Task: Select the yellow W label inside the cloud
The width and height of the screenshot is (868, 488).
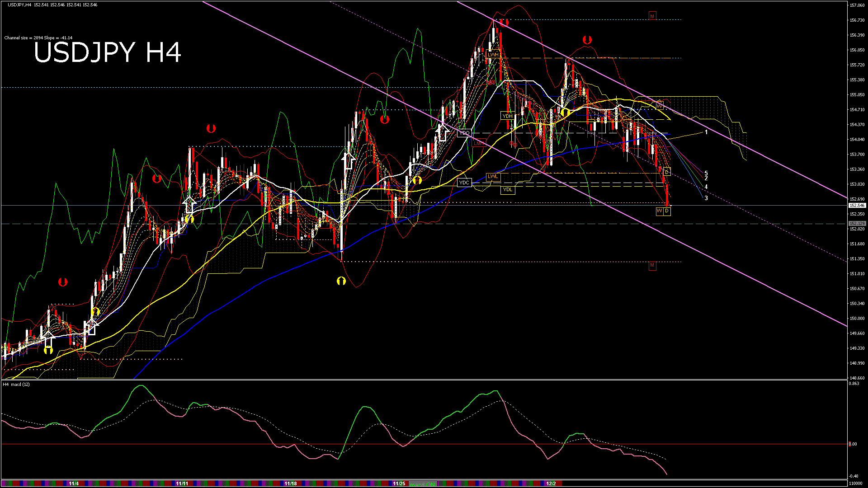Action: click(659, 106)
